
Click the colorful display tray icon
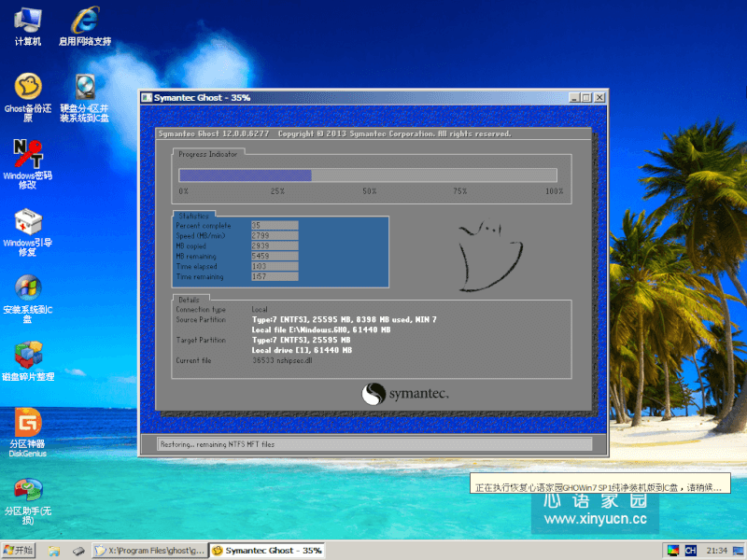(x=672, y=551)
